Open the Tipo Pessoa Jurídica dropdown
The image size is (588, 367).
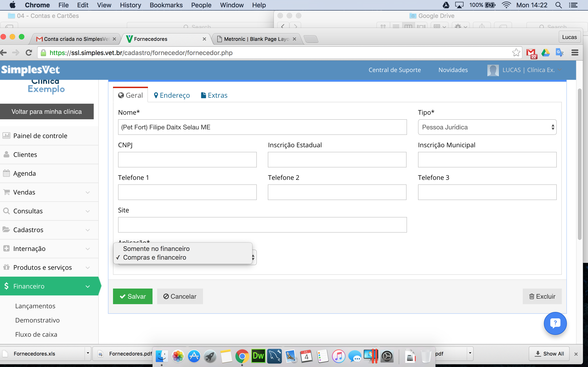pos(487,127)
